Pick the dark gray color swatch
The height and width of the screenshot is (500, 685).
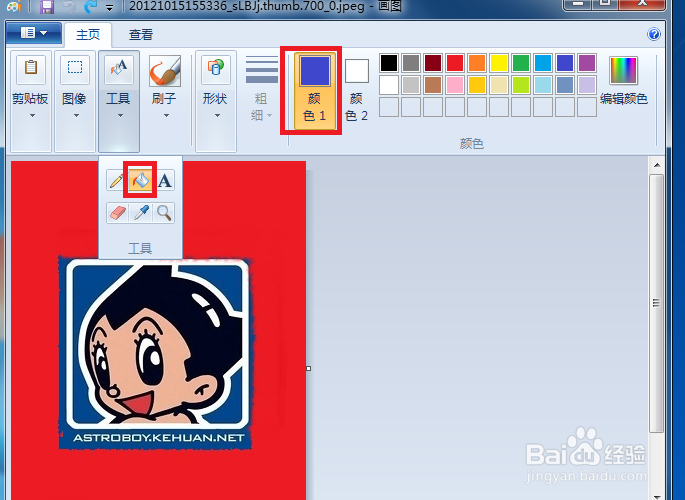[411, 63]
